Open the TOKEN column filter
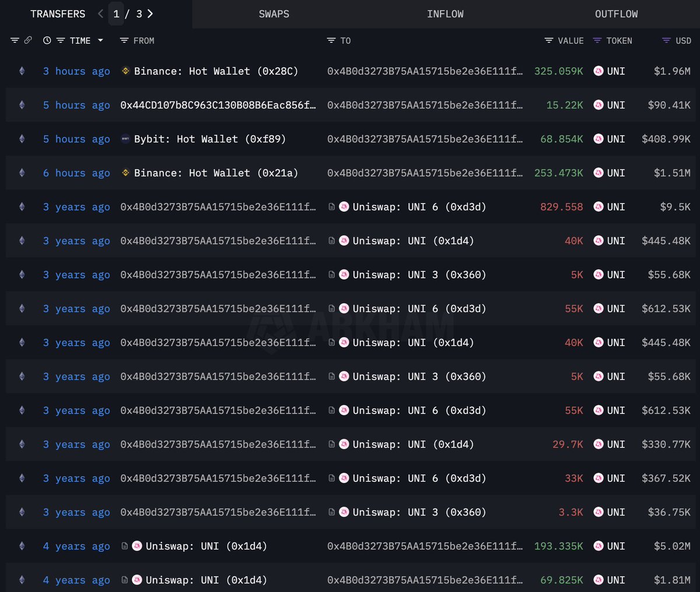Image resolution: width=700 pixels, height=592 pixels. pos(597,41)
